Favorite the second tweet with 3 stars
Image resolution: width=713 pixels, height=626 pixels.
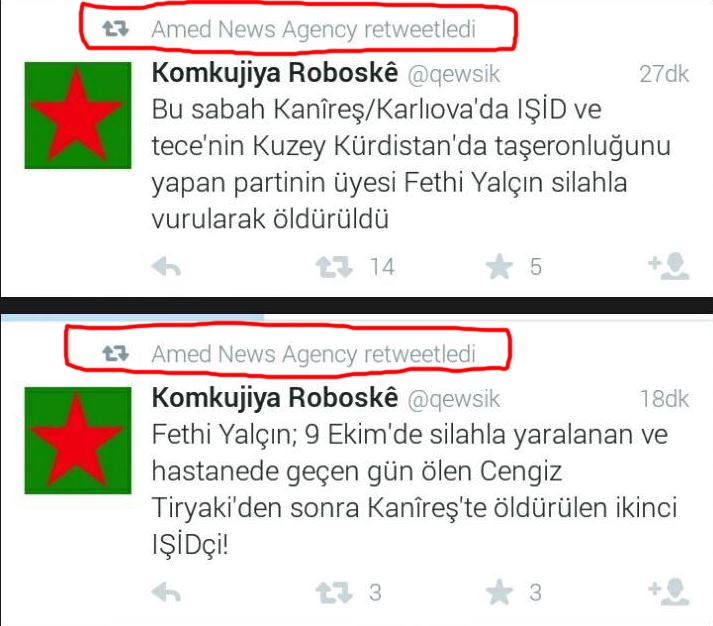pos(499,592)
